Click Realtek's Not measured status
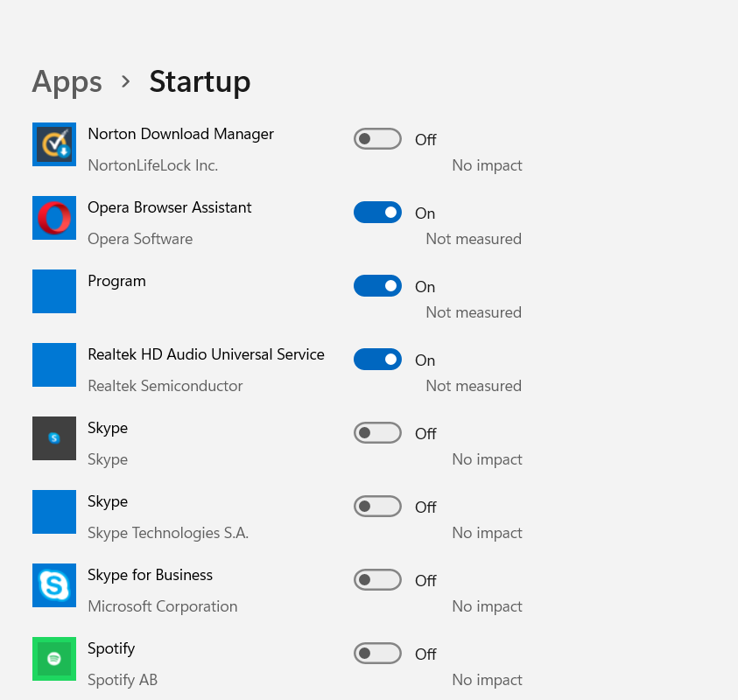 point(474,386)
